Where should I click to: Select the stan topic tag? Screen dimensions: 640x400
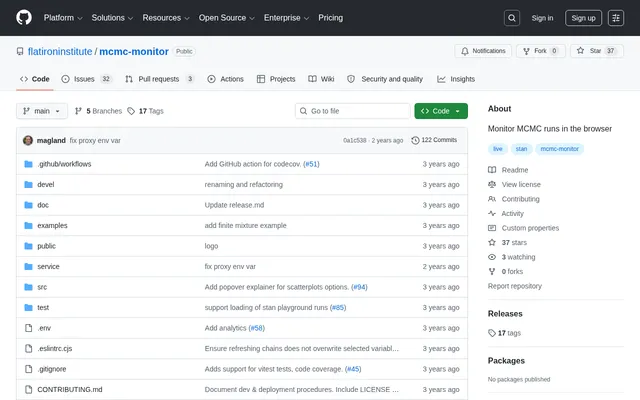[x=521, y=149]
